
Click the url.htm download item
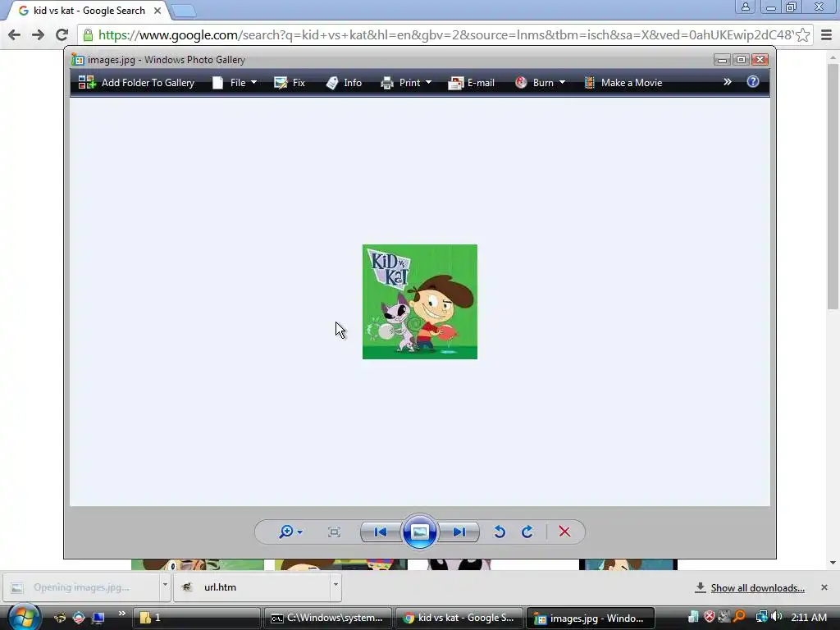(x=253, y=587)
